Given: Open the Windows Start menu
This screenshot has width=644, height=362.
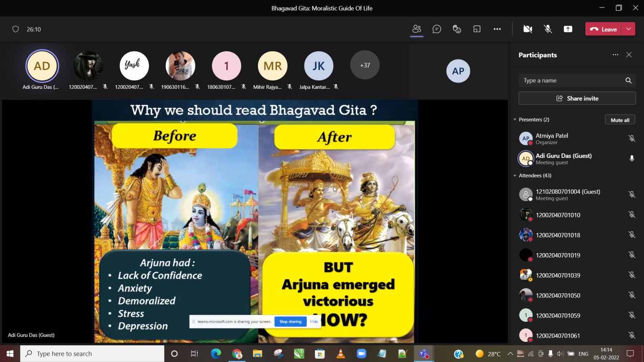Looking at the screenshot, I should 10,354.
